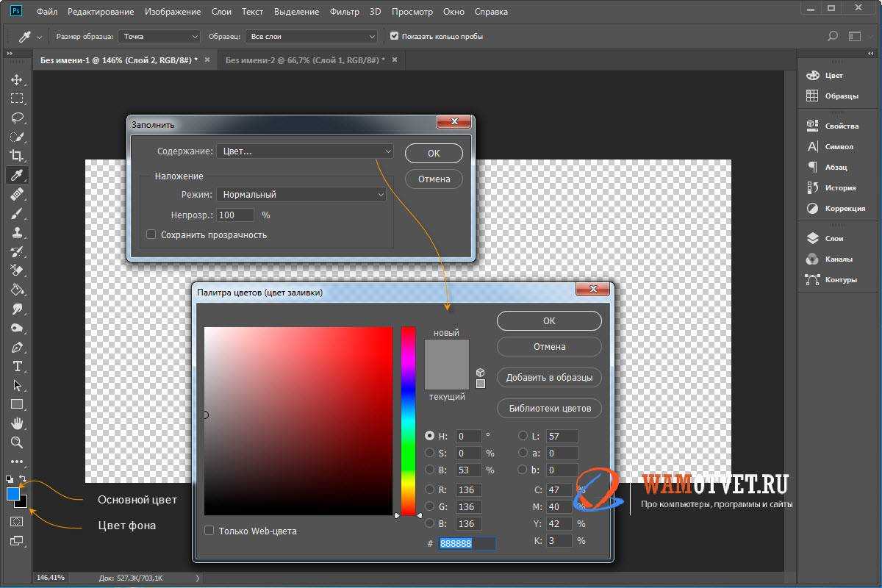Select the S saturation radio button

click(x=430, y=453)
